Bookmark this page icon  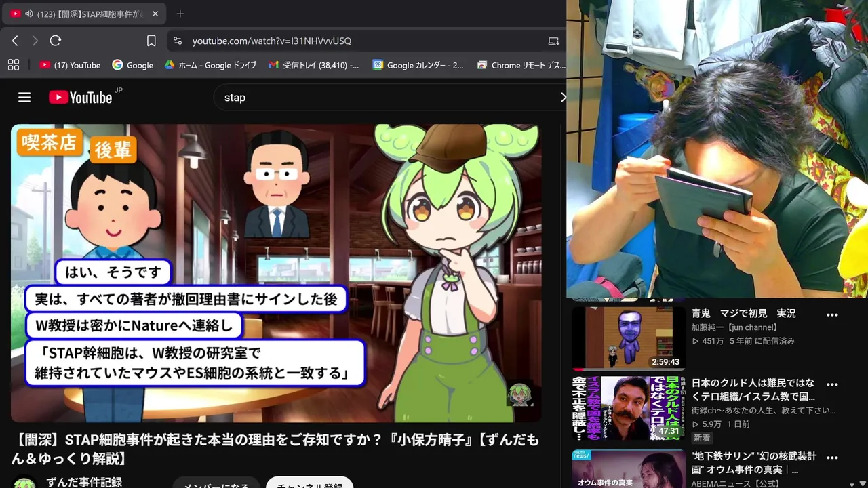click(151, 41)
